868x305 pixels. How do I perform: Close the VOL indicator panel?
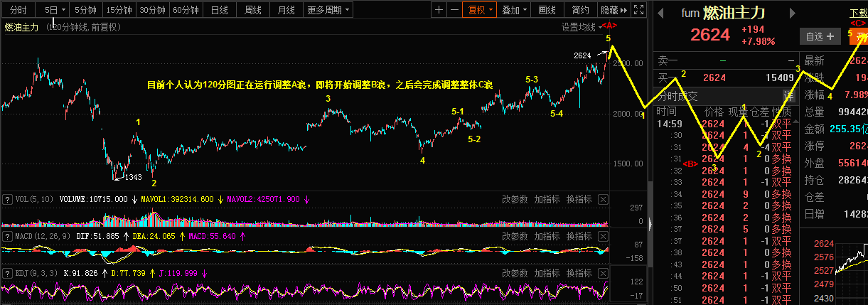tap(603, 200)
